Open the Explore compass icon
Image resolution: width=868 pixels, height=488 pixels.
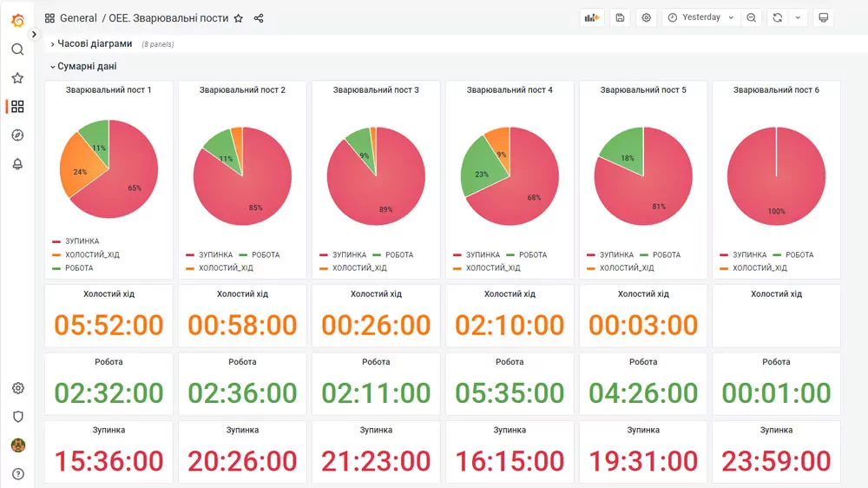pos(17,135)
